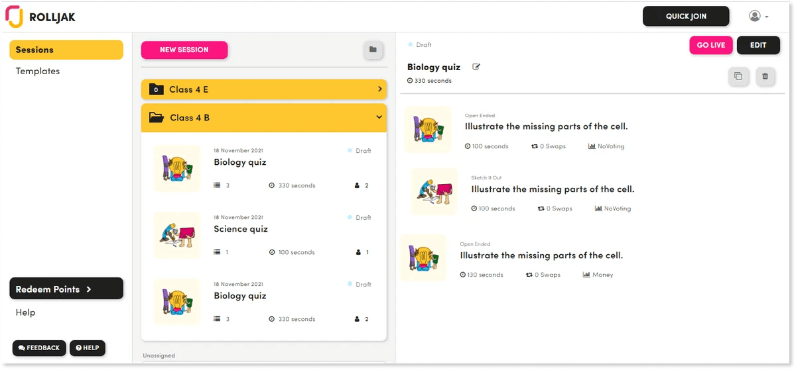Screen dimensions: 796x370
Task: Click the 130 seconds duration text
Action: 485,275
